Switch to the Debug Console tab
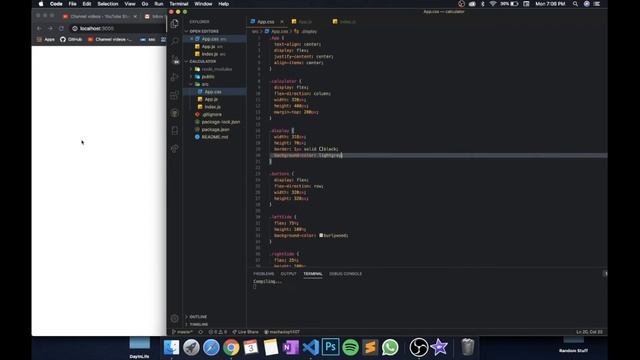Image resolution: width=640 pixels, height=360 pixels. click(x=345, y=274)
